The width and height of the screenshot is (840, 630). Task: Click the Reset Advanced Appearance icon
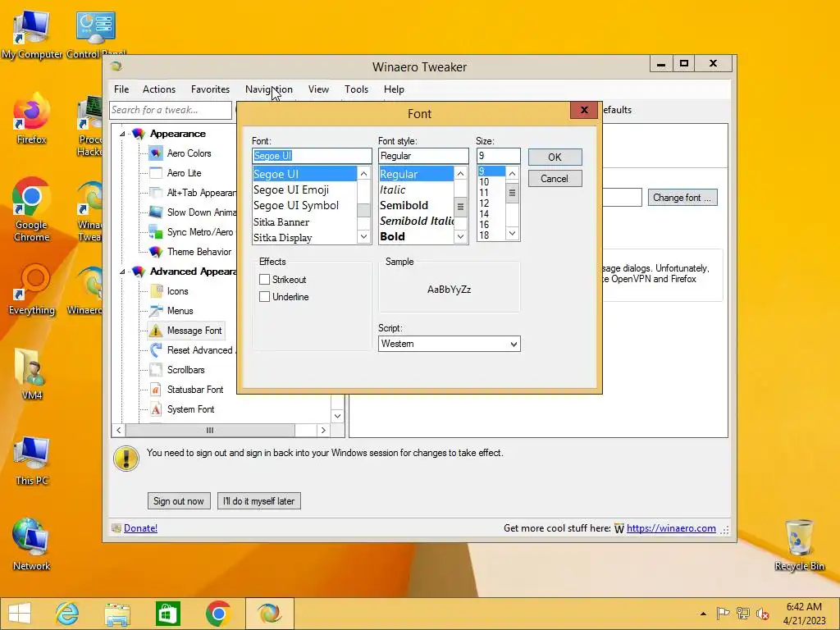(155, 350)
